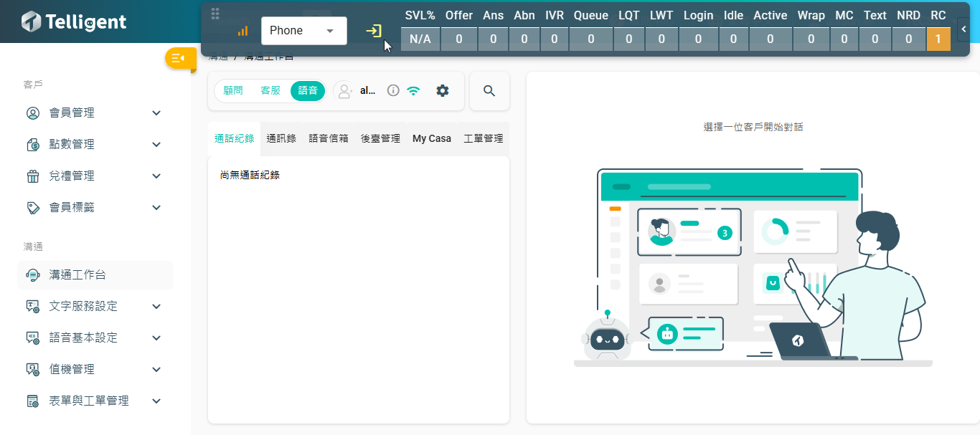The image size is (980, 435).
Task: Click the orange RC count cell
Action: click(x=938, y=39)
